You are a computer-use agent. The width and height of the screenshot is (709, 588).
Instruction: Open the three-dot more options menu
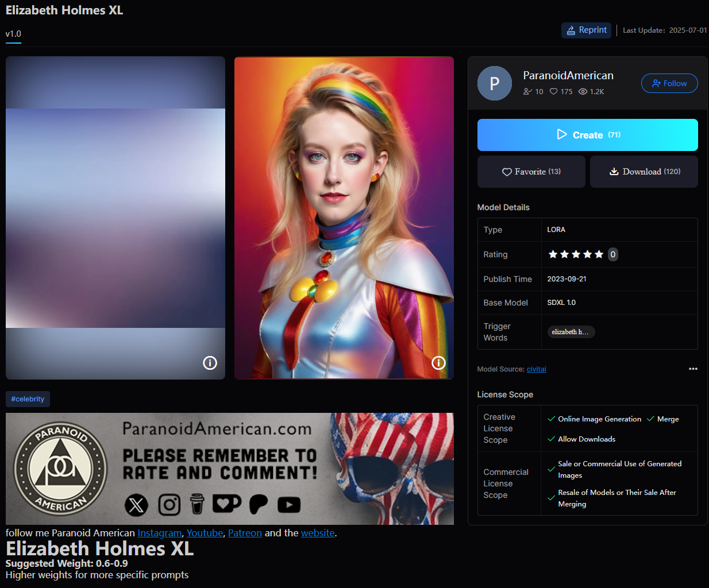pos(693,369)
